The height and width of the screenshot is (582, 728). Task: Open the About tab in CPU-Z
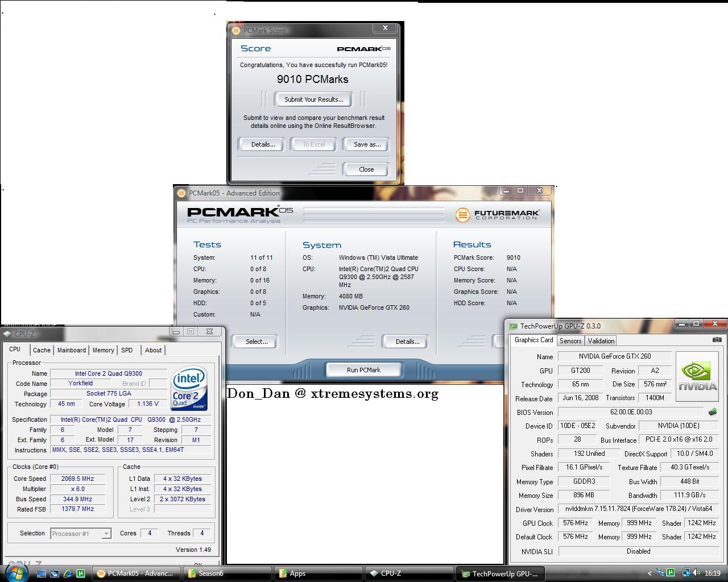point(153,350)
